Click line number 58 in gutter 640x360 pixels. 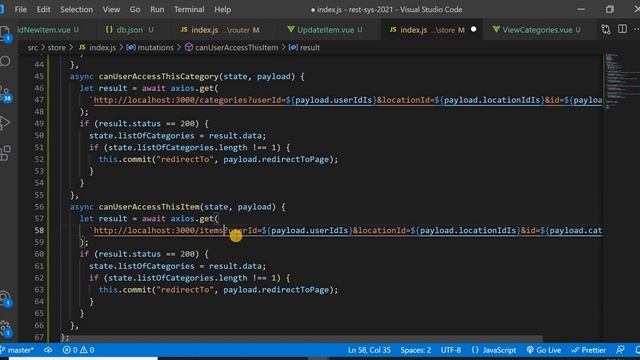[x=39, y=231]
